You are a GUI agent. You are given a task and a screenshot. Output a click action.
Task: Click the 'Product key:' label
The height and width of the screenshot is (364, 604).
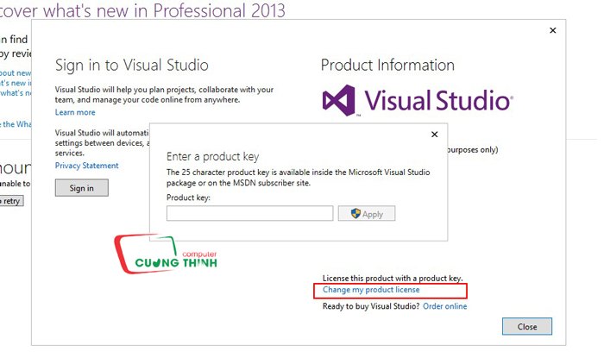[x=188, y=198]
